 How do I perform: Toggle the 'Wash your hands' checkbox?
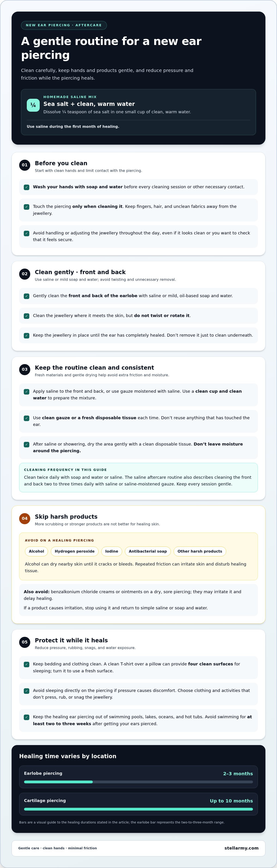[27, 187]
